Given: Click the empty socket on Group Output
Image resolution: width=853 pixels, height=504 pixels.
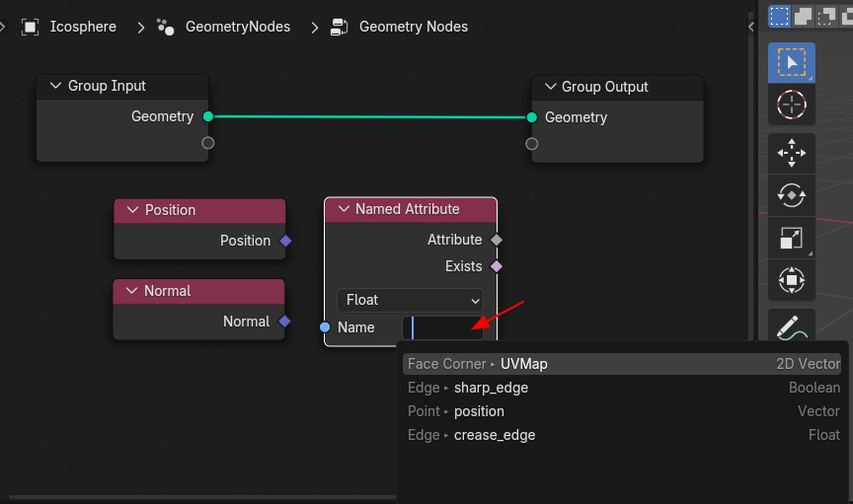Looking at the screenshot, I should tap(531, 144).
